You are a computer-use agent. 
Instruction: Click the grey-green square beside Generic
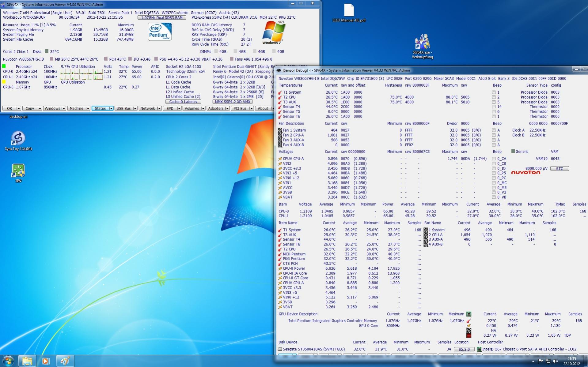coord(513,151)
